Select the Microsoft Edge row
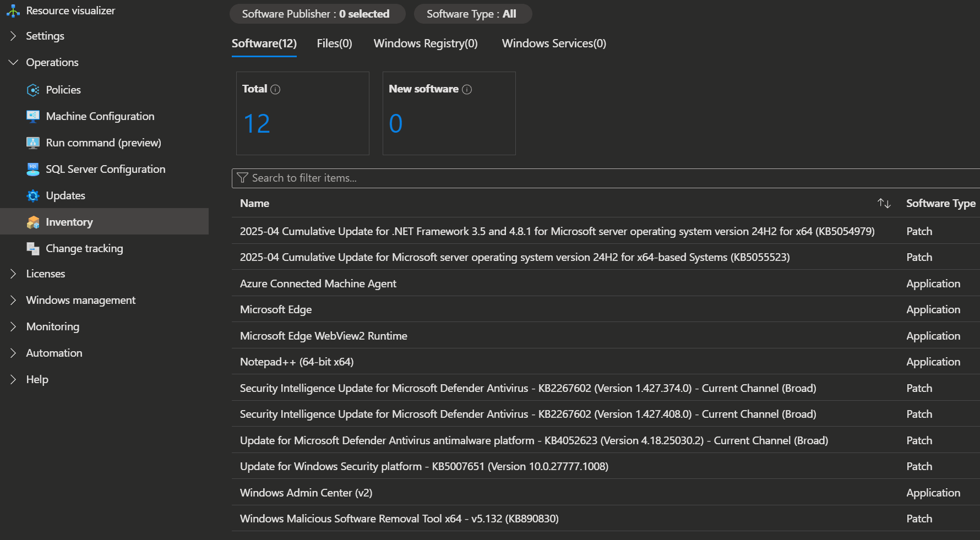Viewport: 980px width, 540px height. point(606,309)
